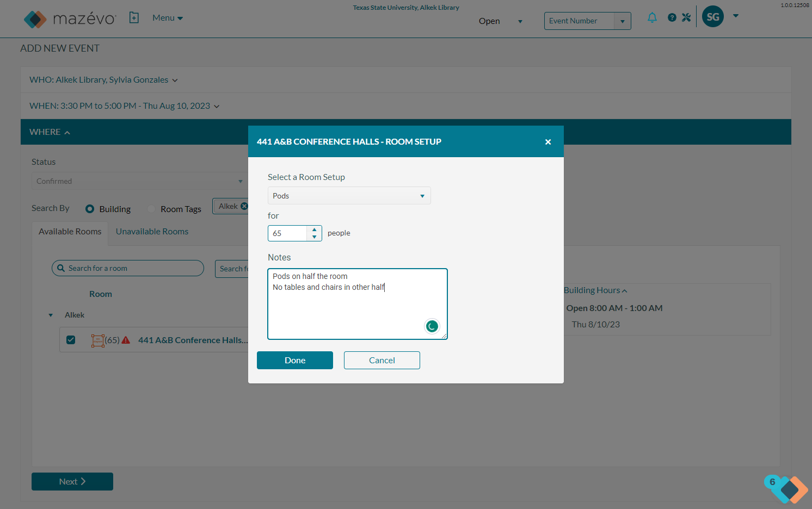Open the Select a Room Setup dropdown

349,196
